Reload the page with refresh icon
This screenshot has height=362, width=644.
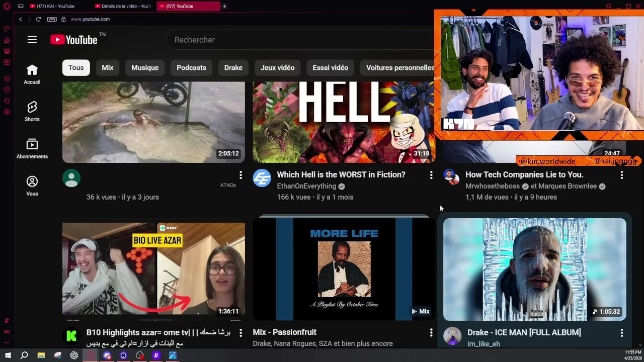click(38, 19)
